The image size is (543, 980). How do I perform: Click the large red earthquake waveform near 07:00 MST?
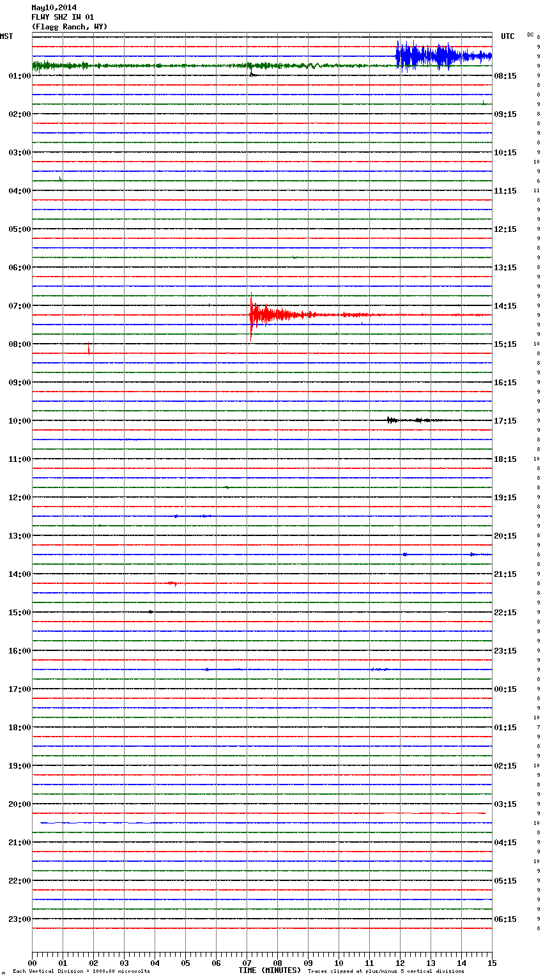281,315
